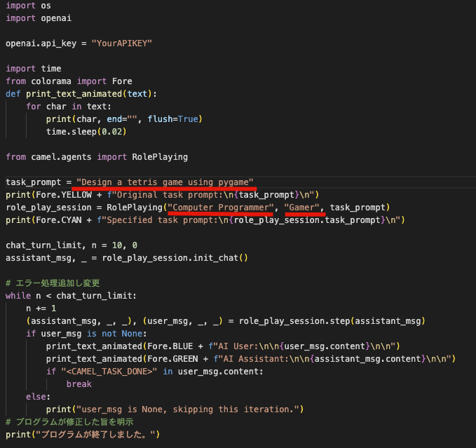Click "user_msg.content" in the if condition
This screenshot has width=476, height=448.
click(x=218, y=372)
